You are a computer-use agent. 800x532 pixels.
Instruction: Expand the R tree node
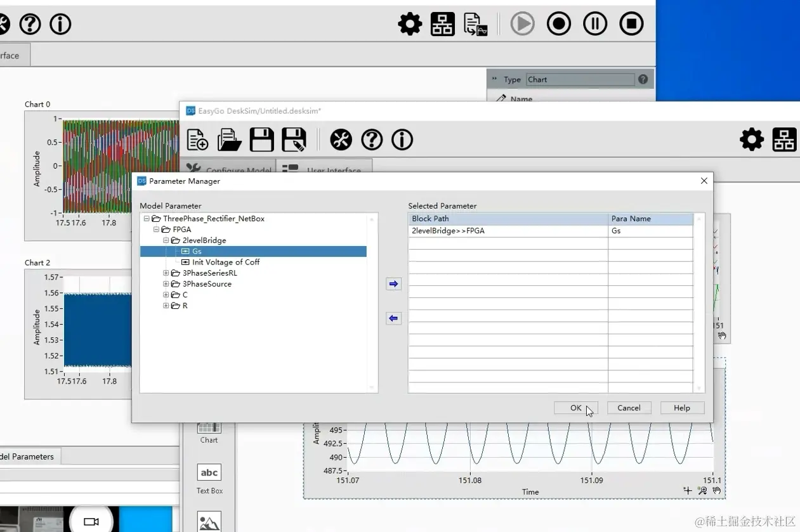166,306
